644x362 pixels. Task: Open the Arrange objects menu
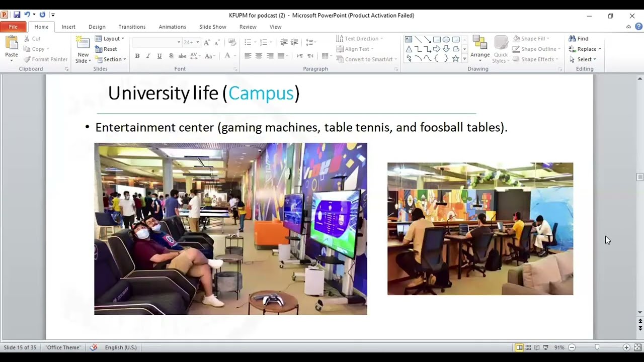[x=480, y=48]
